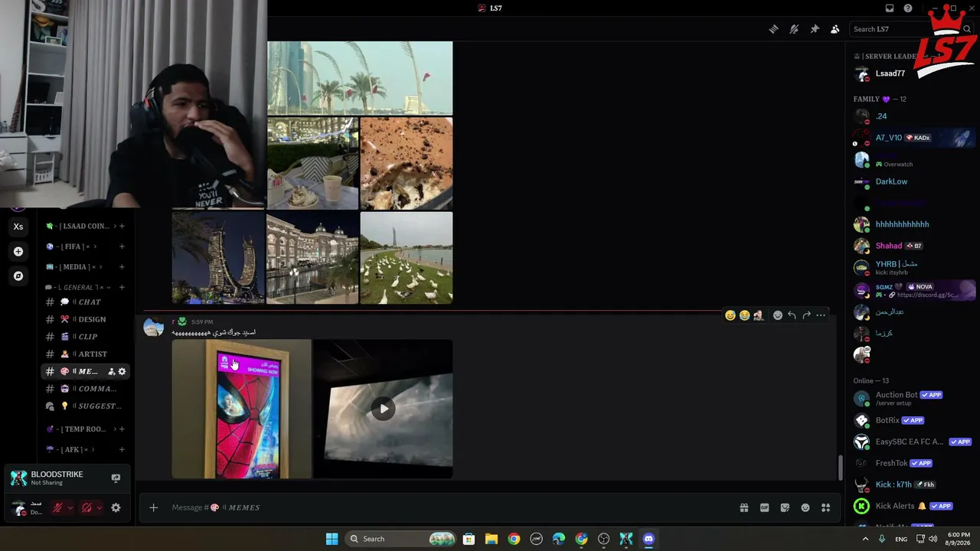Image resolution: width=980 pixels, height=551 pixels.
Task: Create channel in GENERAL category plus
Action: click(x=122, y=287)
